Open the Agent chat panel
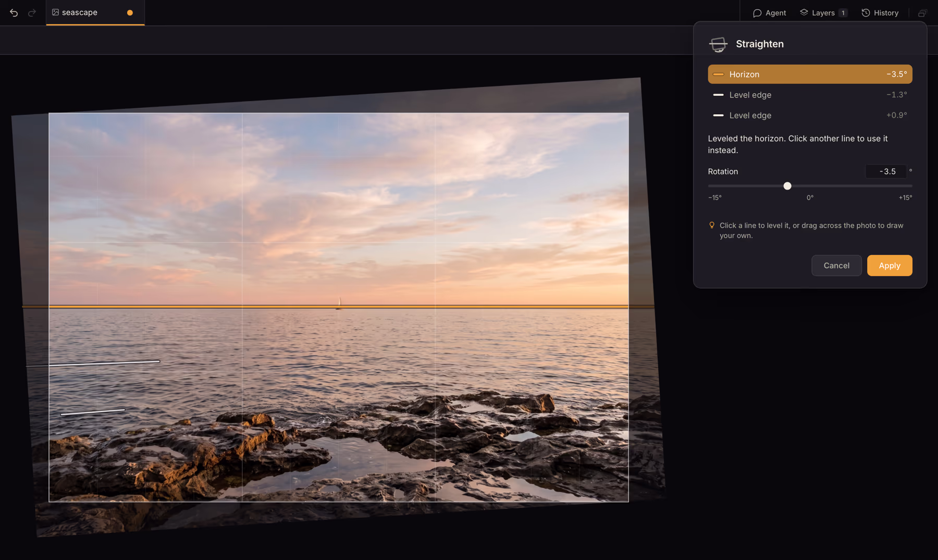Image resolution: width=938 pixels, height=560 pixels. [x=769, y=13]
